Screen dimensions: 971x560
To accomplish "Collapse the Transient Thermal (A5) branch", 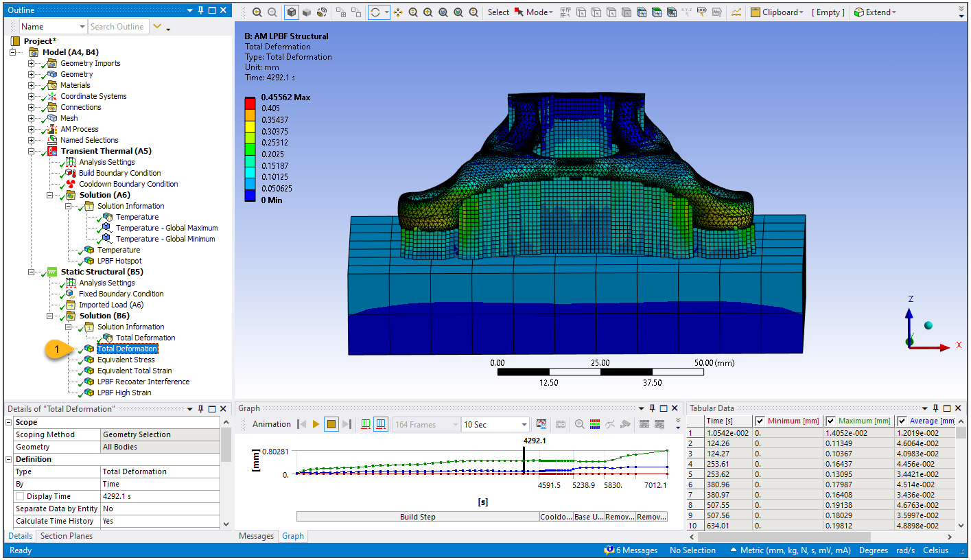I will 31,151.
